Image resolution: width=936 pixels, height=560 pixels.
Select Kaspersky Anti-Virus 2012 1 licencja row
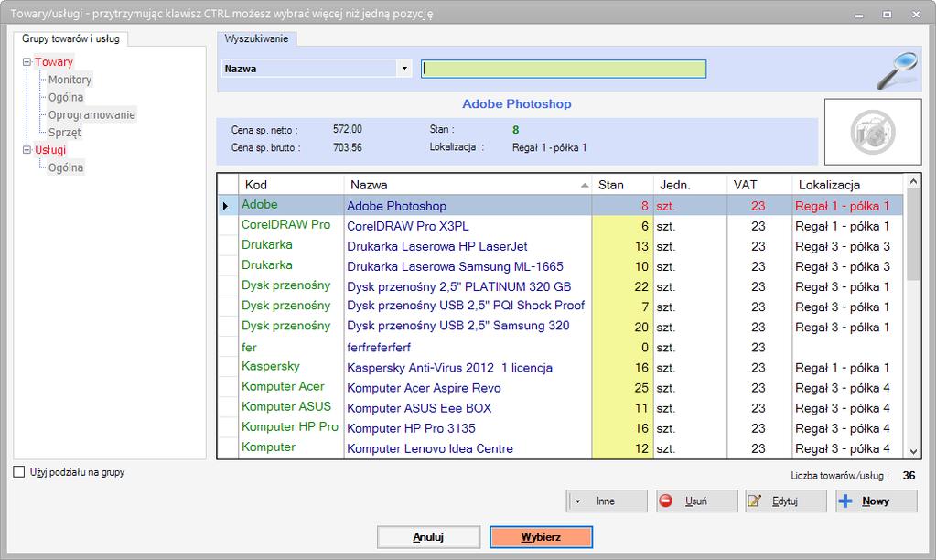tap(560, 368)
